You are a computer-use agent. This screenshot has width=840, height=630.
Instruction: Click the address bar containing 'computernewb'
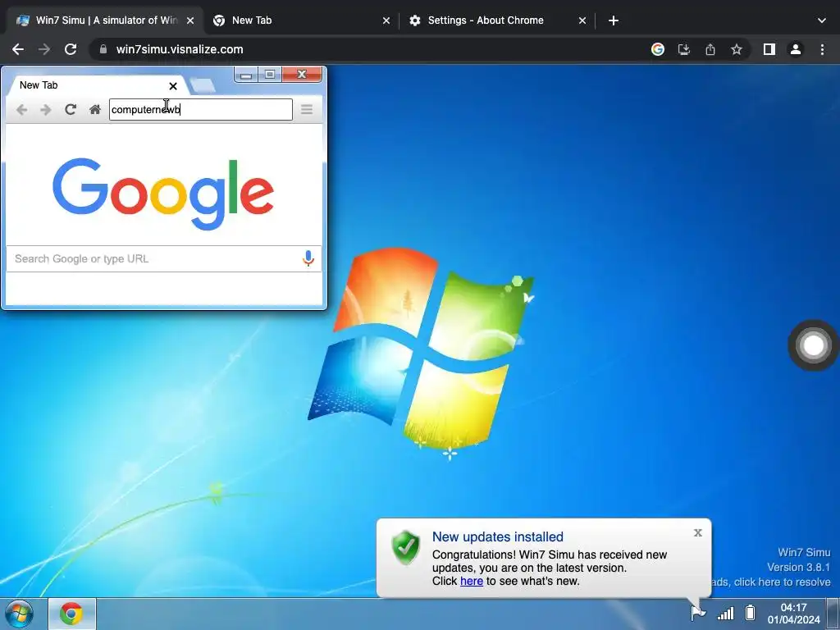click(x=201, y=110)
